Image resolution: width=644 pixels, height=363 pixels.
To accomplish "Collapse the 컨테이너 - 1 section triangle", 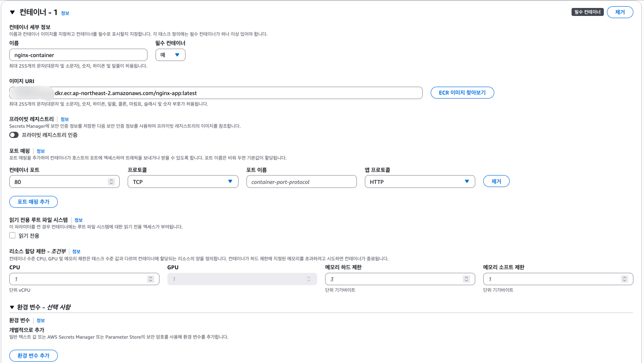I will coord(12,12).
